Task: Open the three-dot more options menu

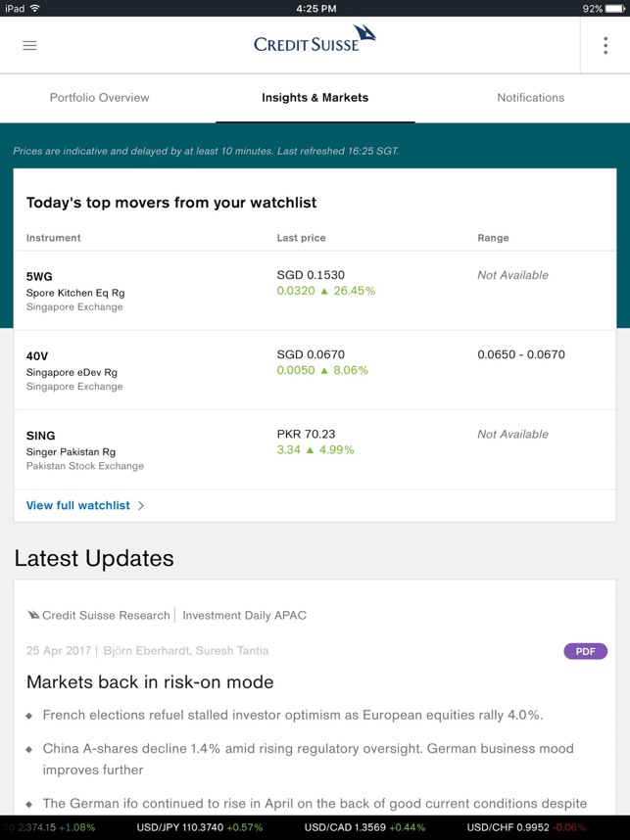Action: click(x=606, y=46)
